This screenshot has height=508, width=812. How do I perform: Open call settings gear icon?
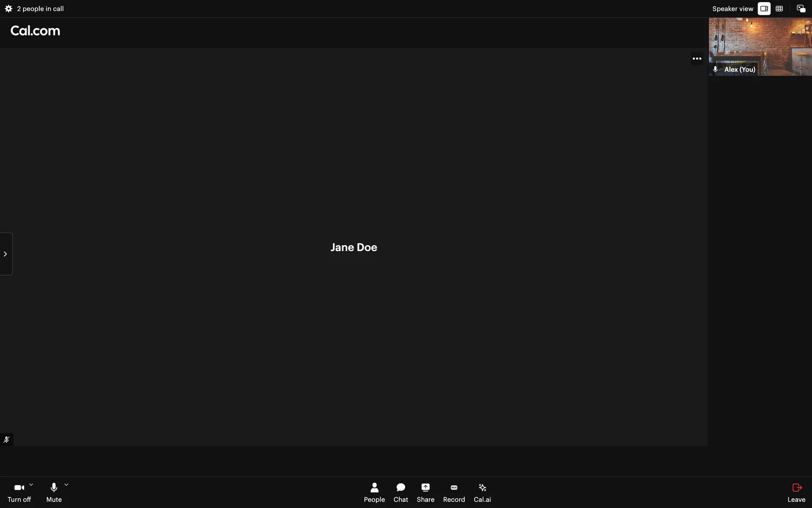(x=8, y=8)
